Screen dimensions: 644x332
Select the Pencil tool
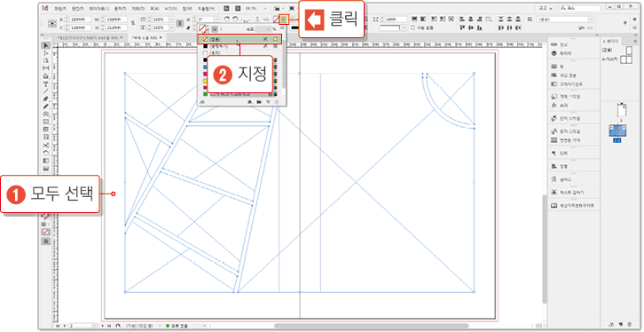pyautogui.click(x=46, y=107)
